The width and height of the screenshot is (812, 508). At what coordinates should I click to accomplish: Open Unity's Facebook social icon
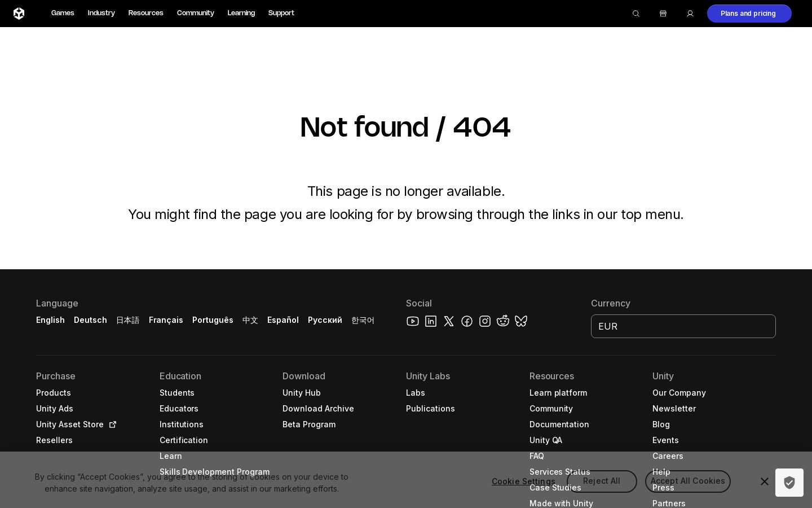coord(467,321)
